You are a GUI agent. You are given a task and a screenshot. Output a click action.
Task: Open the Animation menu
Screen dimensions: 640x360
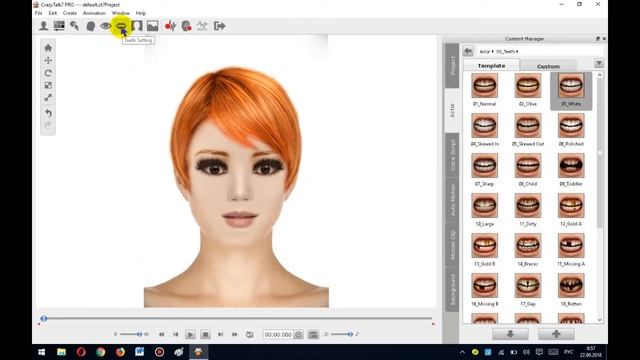click(x=94, y=13)
